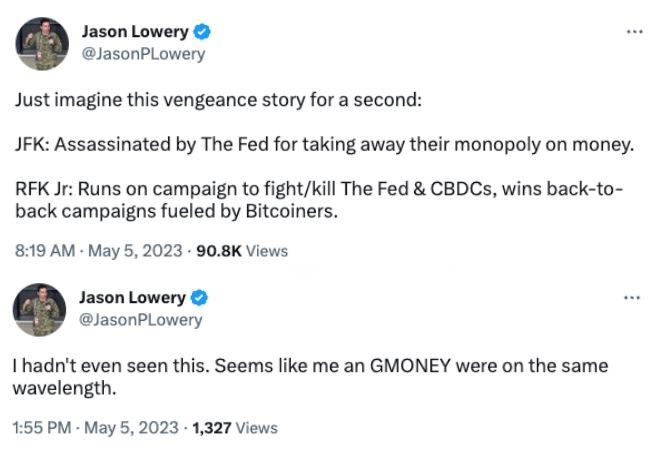Image resolution: width=663 pixels, height=450 pixels.
Task: Open the first tweet's three-dot menu
Action: pos(635,32)
